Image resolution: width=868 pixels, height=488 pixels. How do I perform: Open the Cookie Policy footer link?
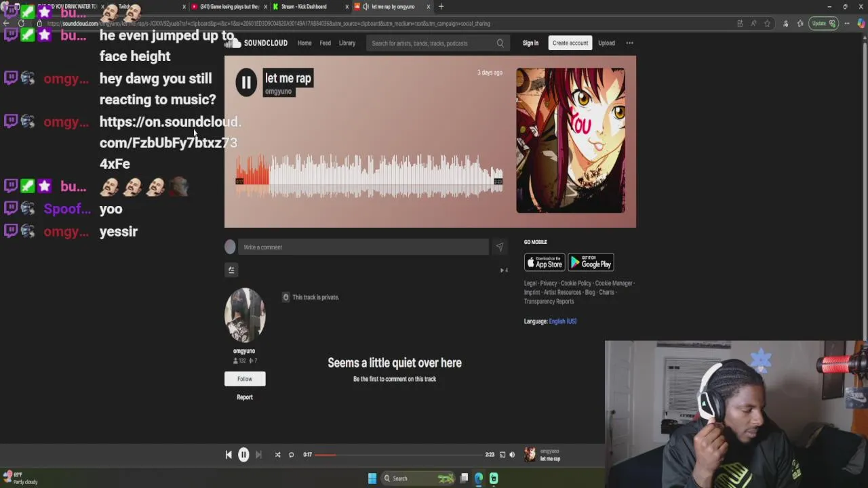pos(576,283)
